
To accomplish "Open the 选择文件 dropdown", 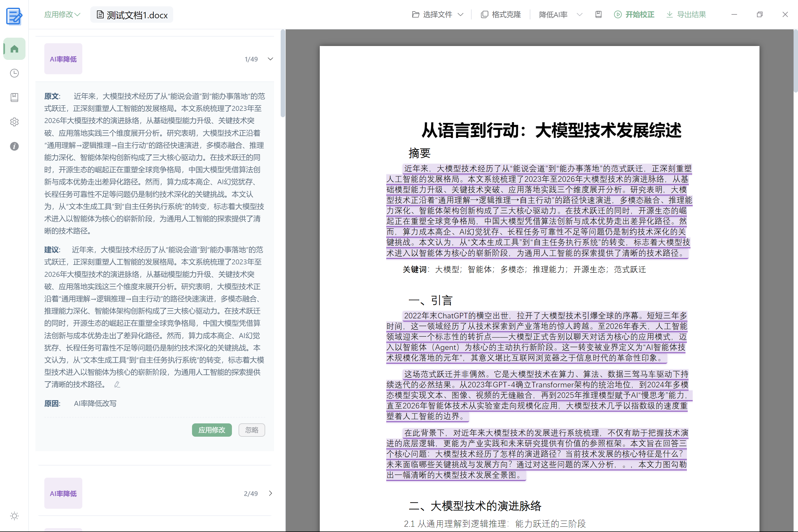I will 438,15.
